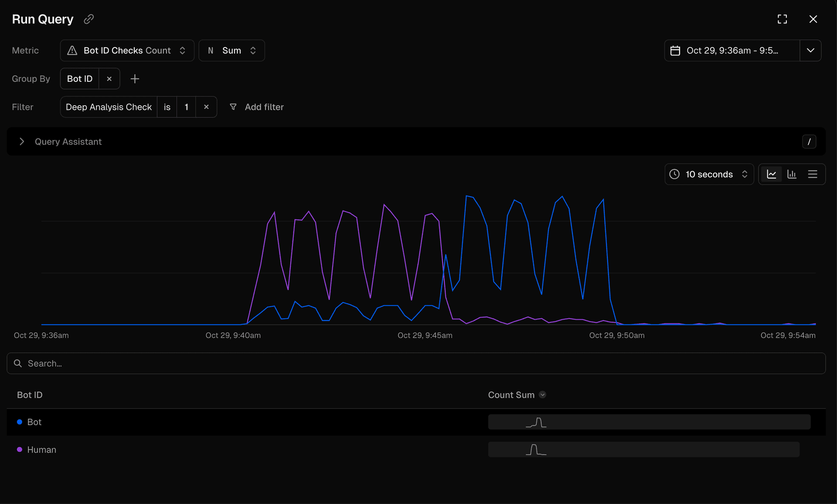Expand the Query Assistant section
This screenshot has height=504, width=837.
tap(22, 142)
